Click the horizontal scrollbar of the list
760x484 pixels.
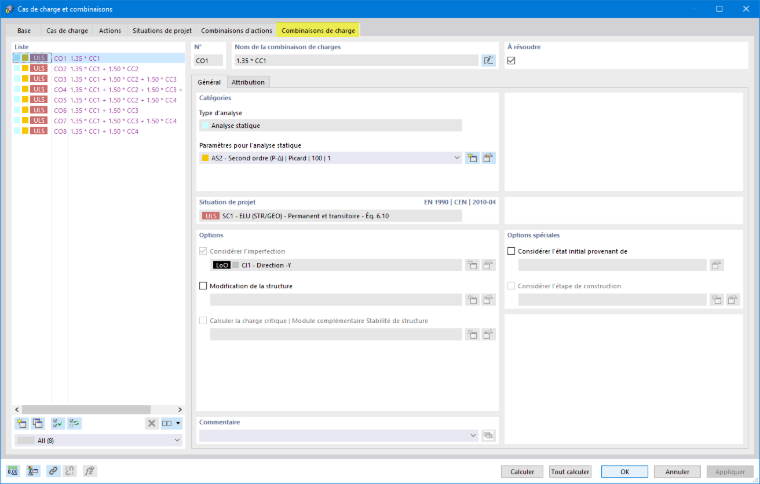point(86,409)
